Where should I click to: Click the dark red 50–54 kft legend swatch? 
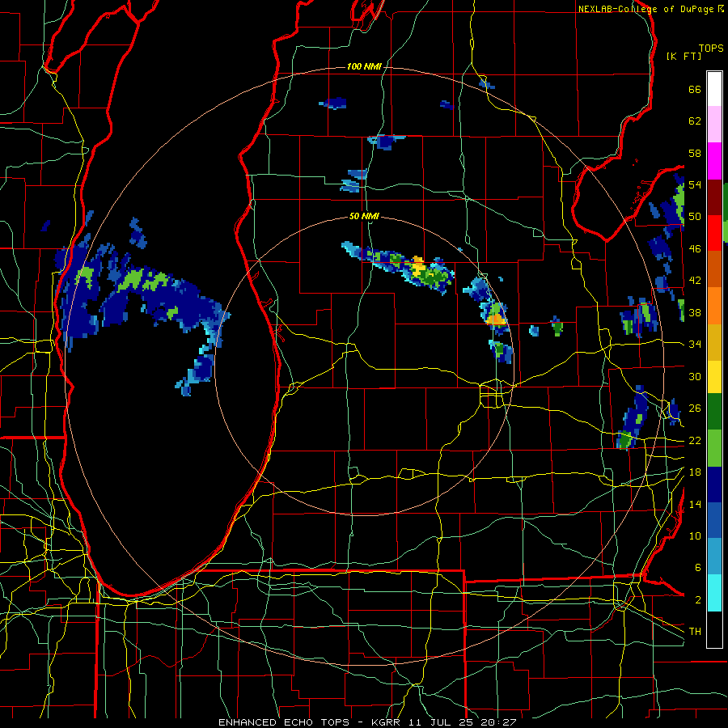point(714,197)
